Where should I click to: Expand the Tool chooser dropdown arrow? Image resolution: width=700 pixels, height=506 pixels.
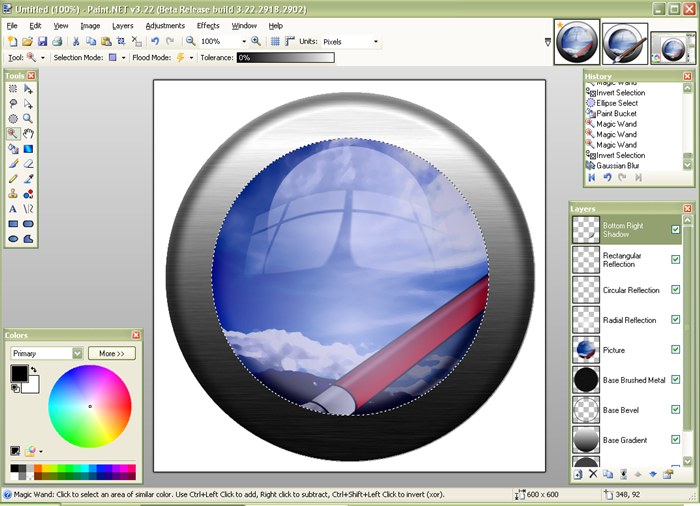pos(43,58)
